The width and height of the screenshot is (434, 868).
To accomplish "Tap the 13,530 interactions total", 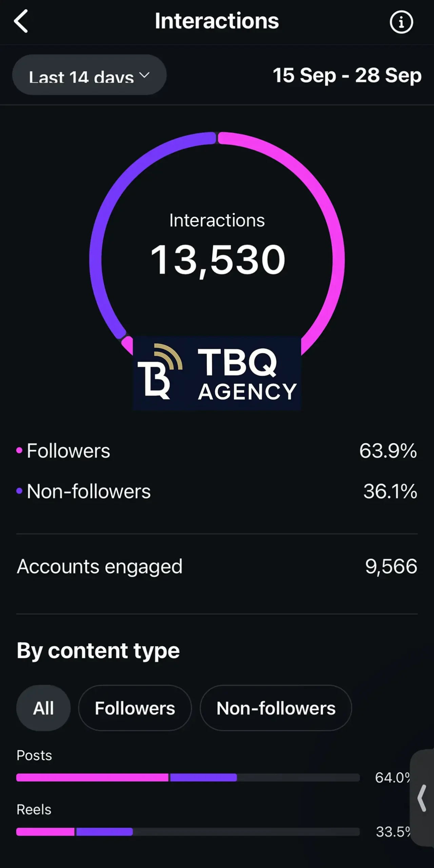I will 218,260.
